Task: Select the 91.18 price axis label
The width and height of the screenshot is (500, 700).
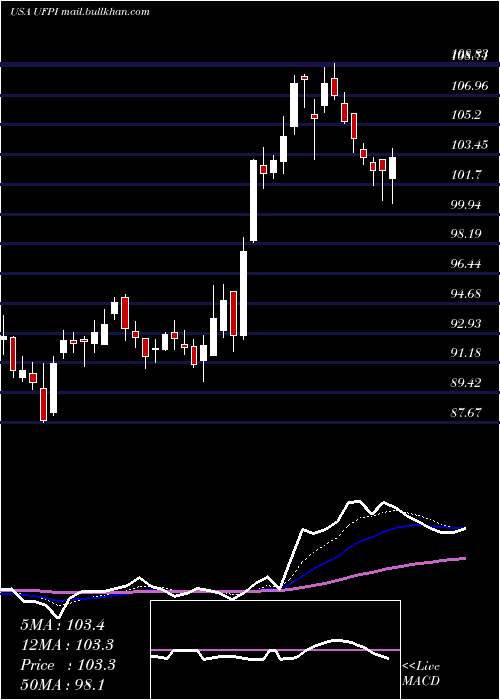Action: click(x=466, y=353)
